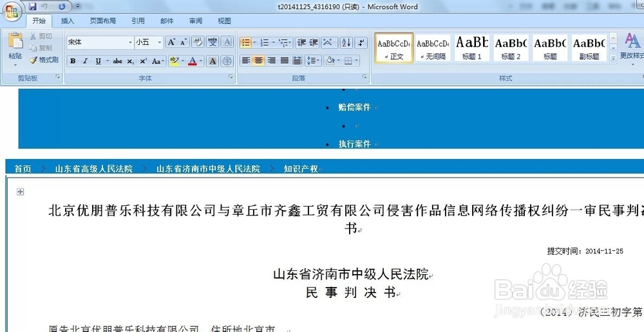
Task: Toggle Center alignment
Action: pos(258,60)
